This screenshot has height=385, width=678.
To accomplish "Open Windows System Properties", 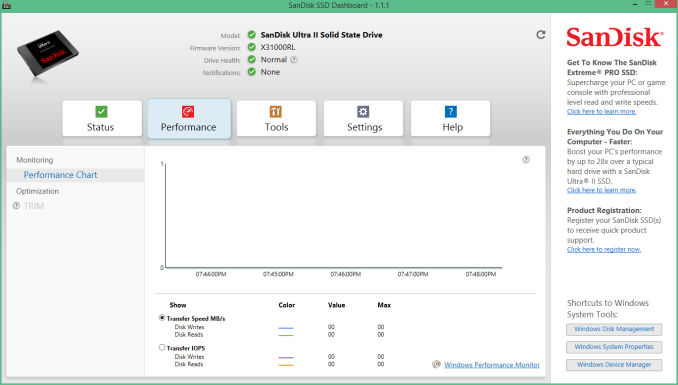I will tap(614, 347).
